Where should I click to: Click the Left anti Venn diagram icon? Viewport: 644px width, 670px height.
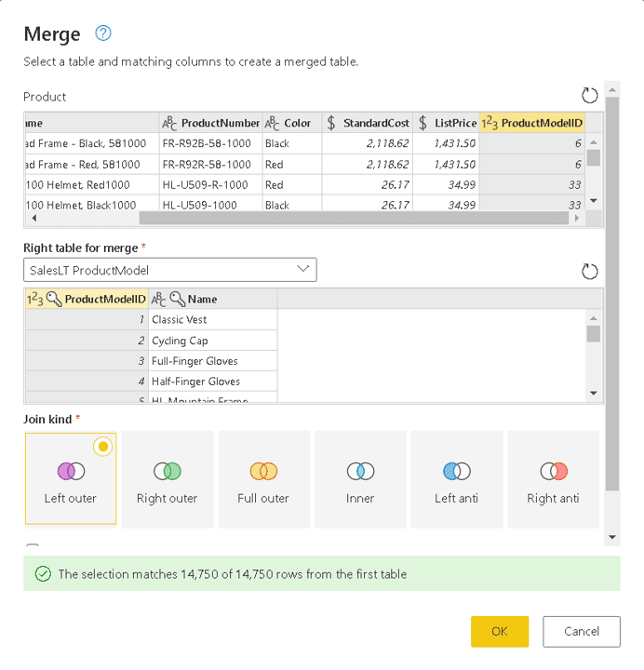[x=457, y=472]
